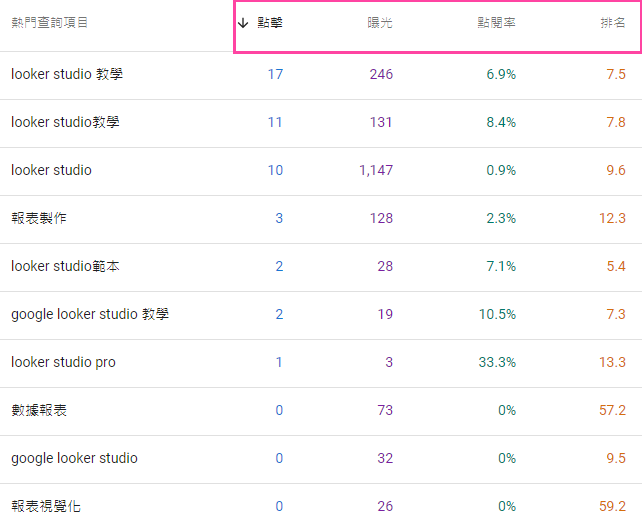Viewport: 642px width, 528px height.
Task: Click the impressions value 28
Action: [385, 266]
